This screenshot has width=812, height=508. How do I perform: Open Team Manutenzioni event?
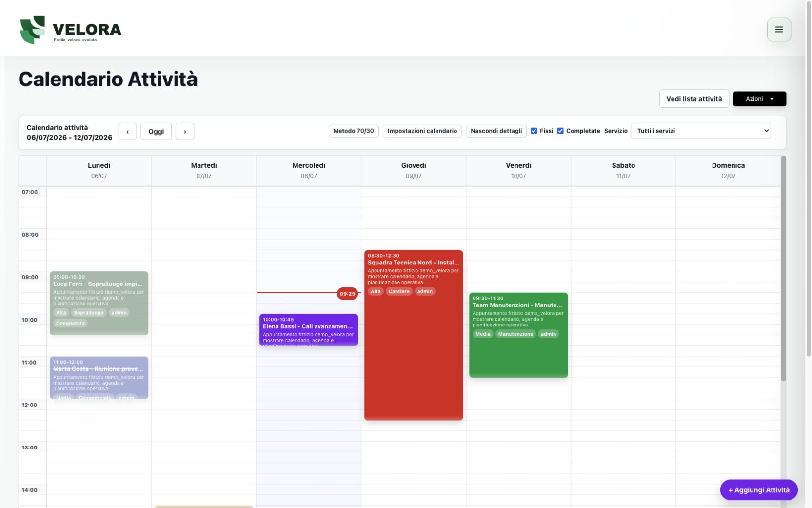click(518, 335)
